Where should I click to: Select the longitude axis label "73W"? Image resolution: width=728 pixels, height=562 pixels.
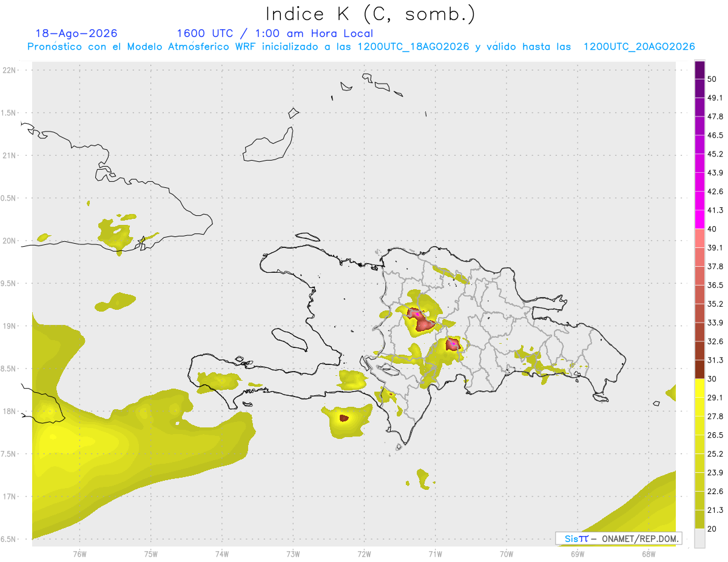click(293, 554)
